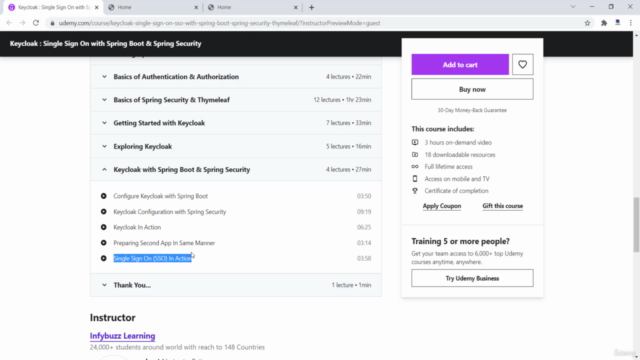The image size is (640, 360).
Task: Switch to the third tab titled Home
Action: (252, 7)
